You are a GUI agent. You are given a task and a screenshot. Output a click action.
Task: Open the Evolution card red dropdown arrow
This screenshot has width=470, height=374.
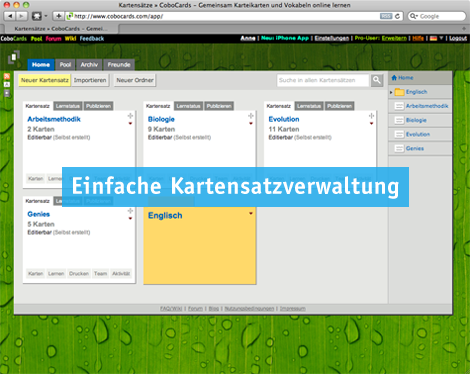point(371,124)
